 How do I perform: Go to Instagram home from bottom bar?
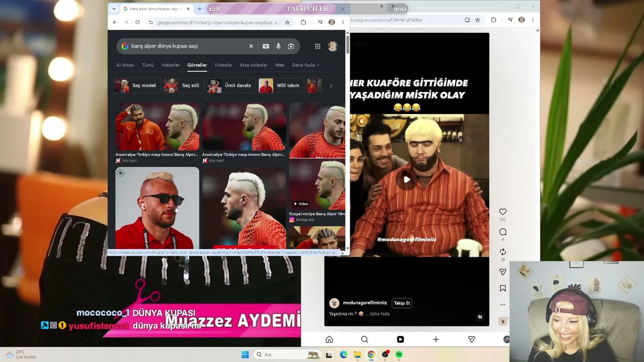click(x=329, y=339)
